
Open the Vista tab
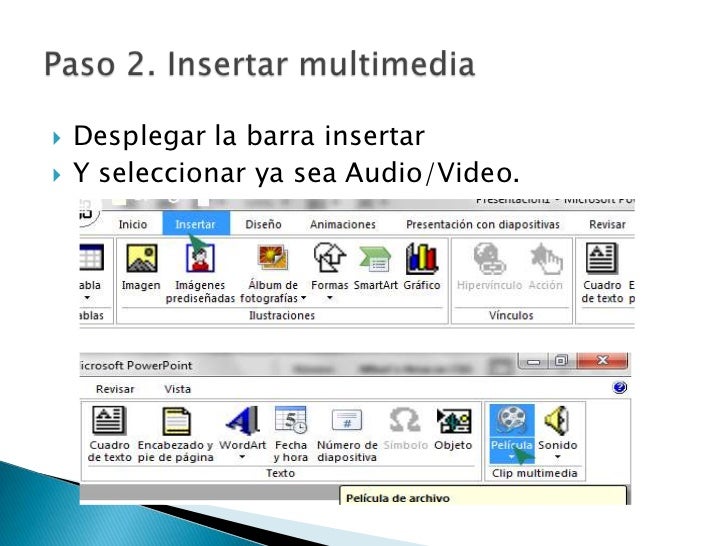point(177,389)
